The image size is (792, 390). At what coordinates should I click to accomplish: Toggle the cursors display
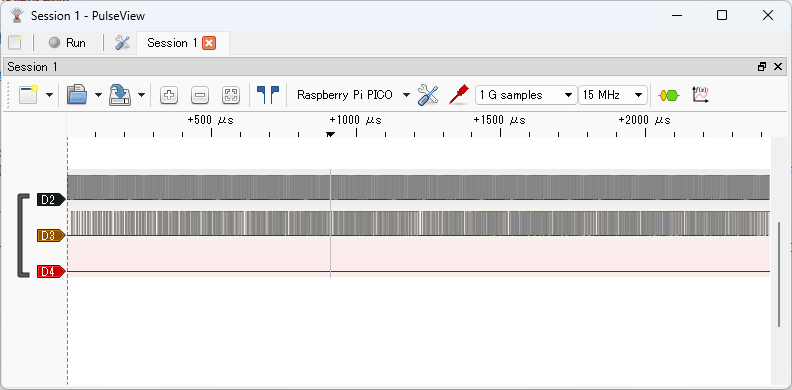point(268,95)
